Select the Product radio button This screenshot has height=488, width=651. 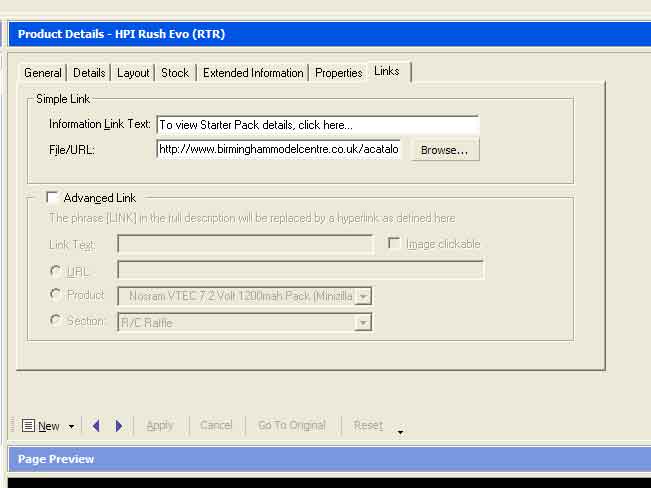coord(55,295)
